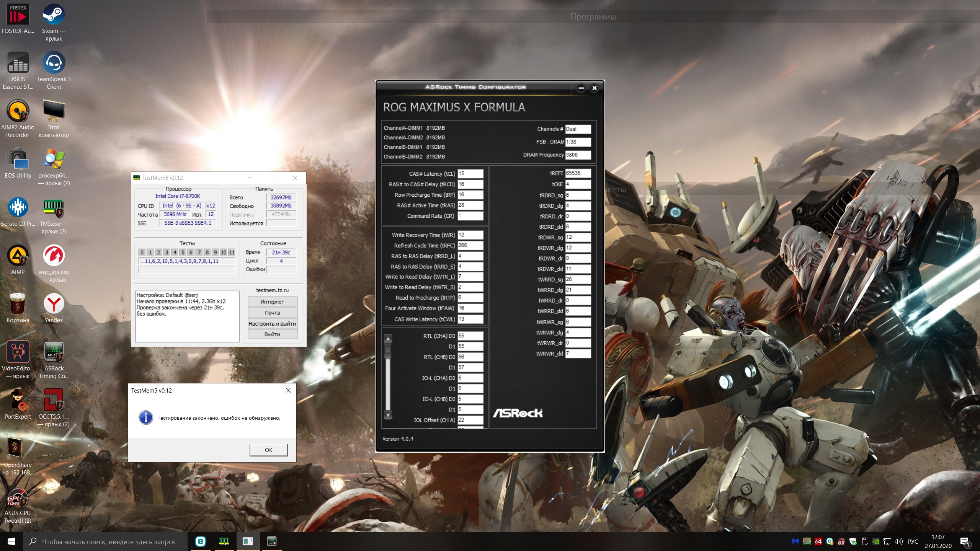Click test box number 5 in TestMem5
The height and width of the screenshot is (551, 980).
pyautogui.click(x=183, y=253)
